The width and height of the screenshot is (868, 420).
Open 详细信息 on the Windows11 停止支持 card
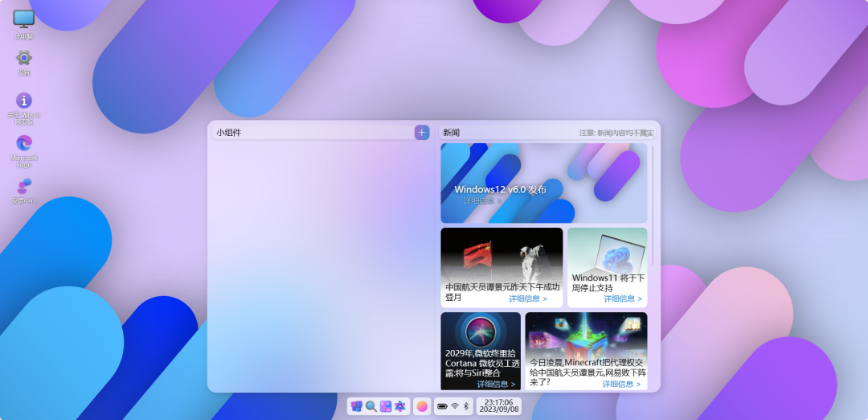pyautogui.click(x=623, y=299)
